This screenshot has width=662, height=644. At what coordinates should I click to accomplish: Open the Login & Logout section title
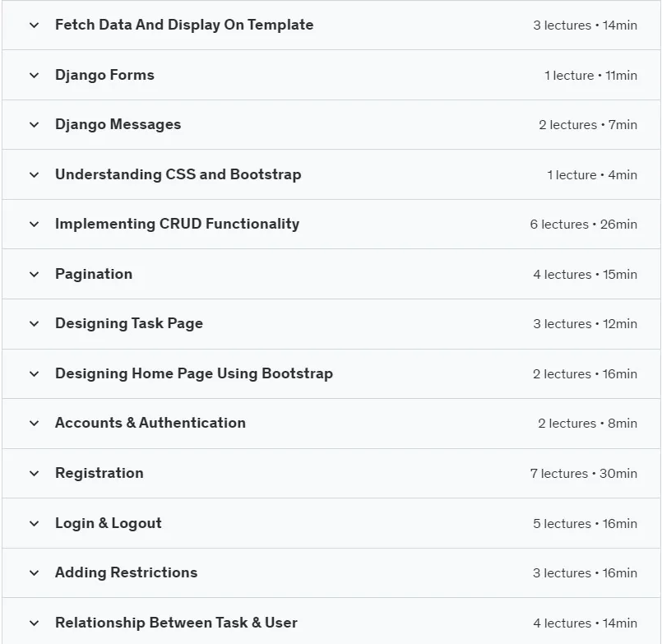[x=108, y=523]
